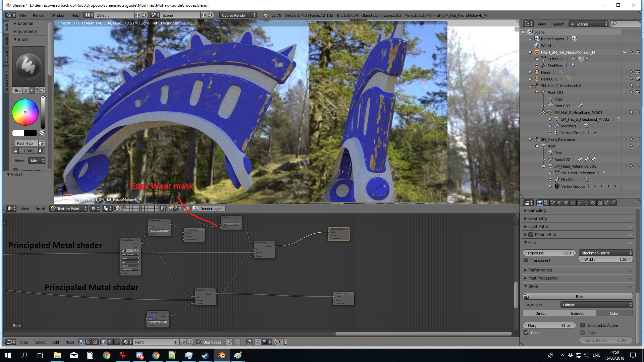This screenshot has width=644, height=362.
Task: Open the Render menu
Action: pyautogui.click(x=39, y=15)
